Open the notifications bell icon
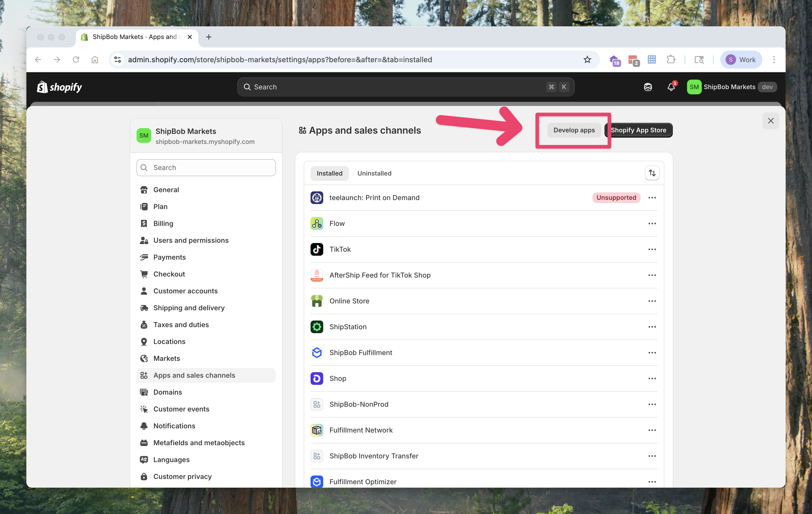 click(x=671, y=87)
